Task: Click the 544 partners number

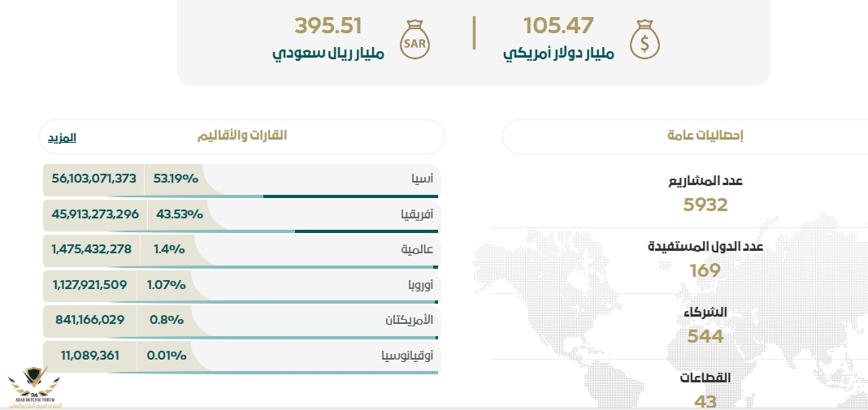Action: click(x=705, y=336)
